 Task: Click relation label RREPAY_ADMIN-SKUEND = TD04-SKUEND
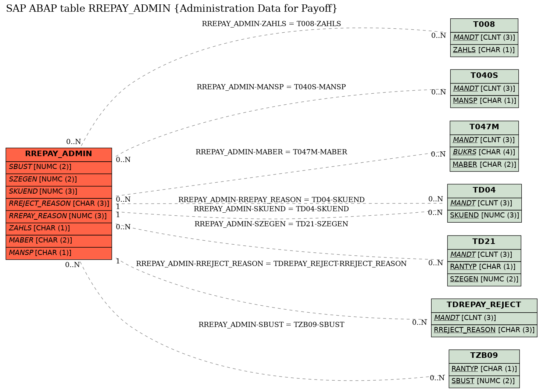point(271,209)
